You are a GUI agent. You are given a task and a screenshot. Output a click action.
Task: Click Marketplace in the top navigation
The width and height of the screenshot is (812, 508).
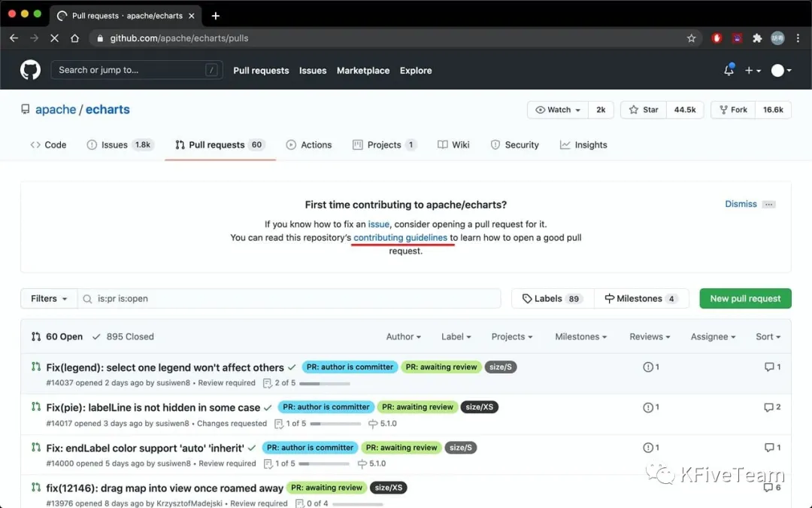363,71
